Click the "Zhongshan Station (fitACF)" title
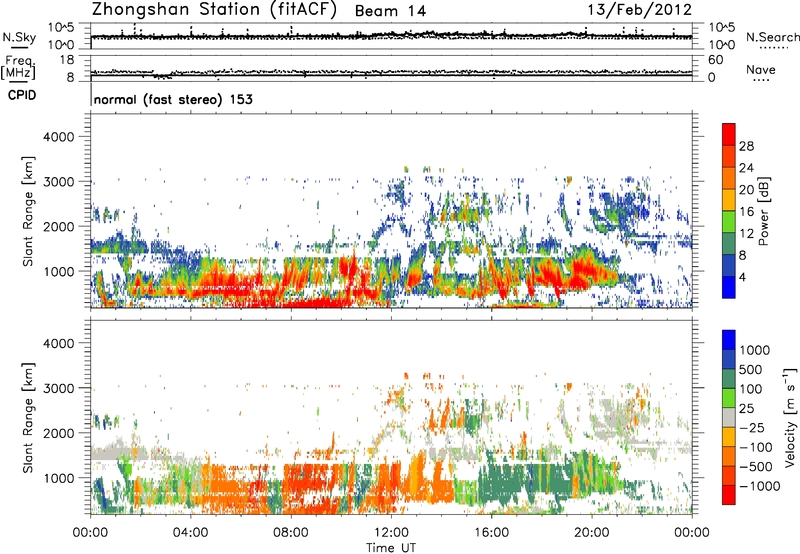The width and height of the screenshot is (800, 554). 214,10
